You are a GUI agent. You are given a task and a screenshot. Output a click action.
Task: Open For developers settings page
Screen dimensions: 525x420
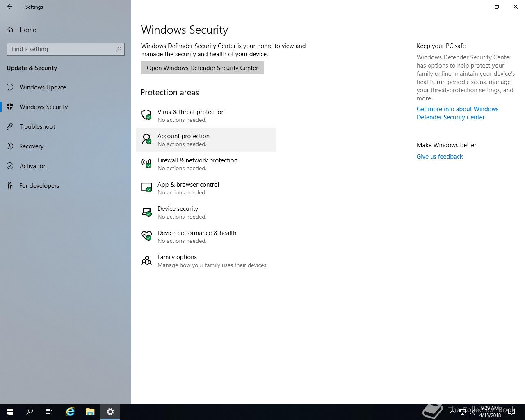pos(66,185)
